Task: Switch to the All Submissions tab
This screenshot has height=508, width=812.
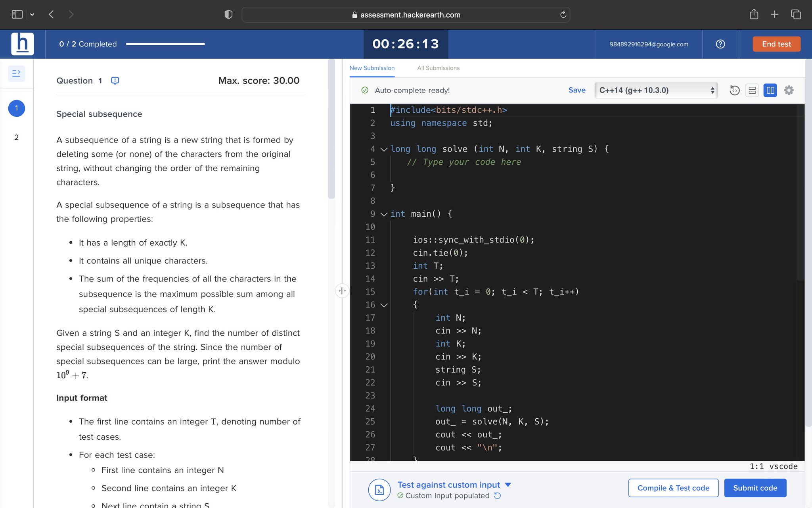Action: coord(438,68)
